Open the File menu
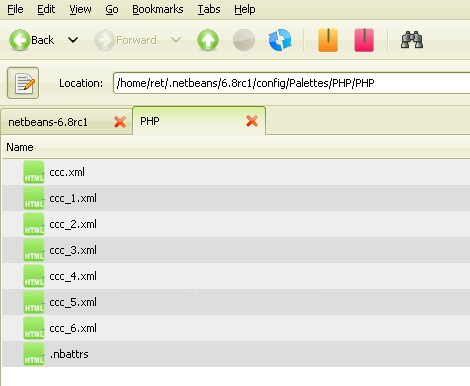This screenshot has height=386, width=470. (x=15, y=9)
